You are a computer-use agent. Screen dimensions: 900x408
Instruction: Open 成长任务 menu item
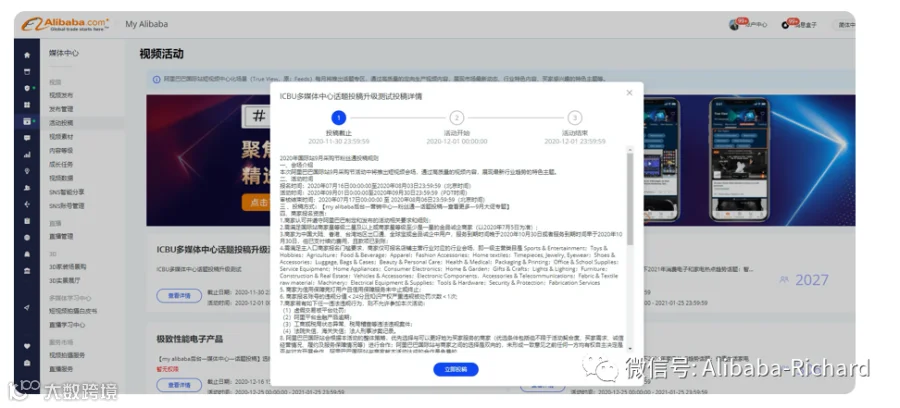click(x=61, y=164)
